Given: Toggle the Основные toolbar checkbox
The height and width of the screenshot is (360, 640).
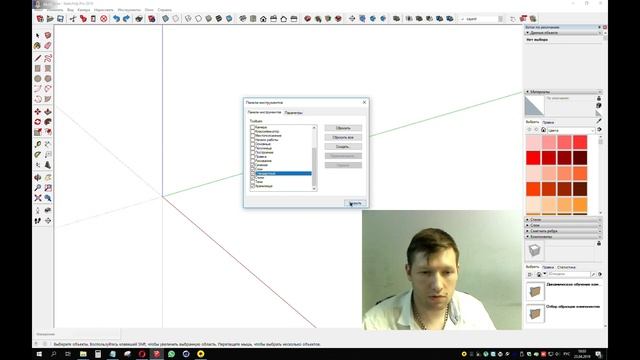Looking at the screenshot, I should click(252, 144).
